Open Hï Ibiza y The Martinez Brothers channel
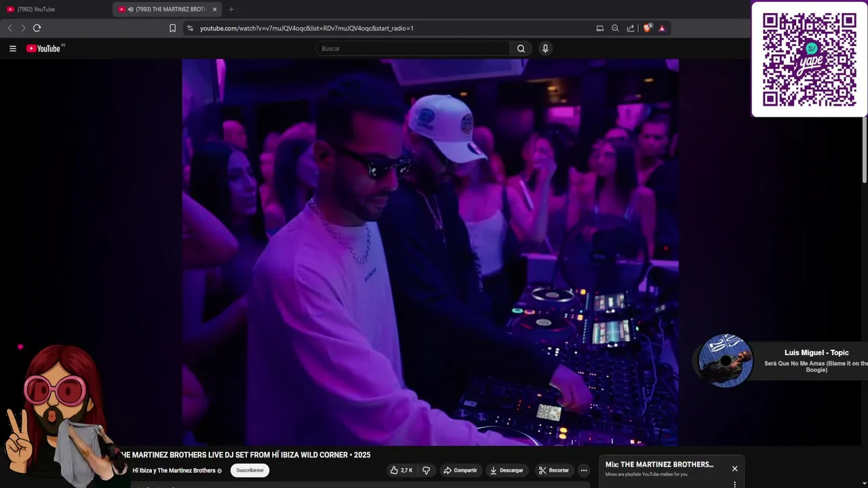 pos(174,470)
